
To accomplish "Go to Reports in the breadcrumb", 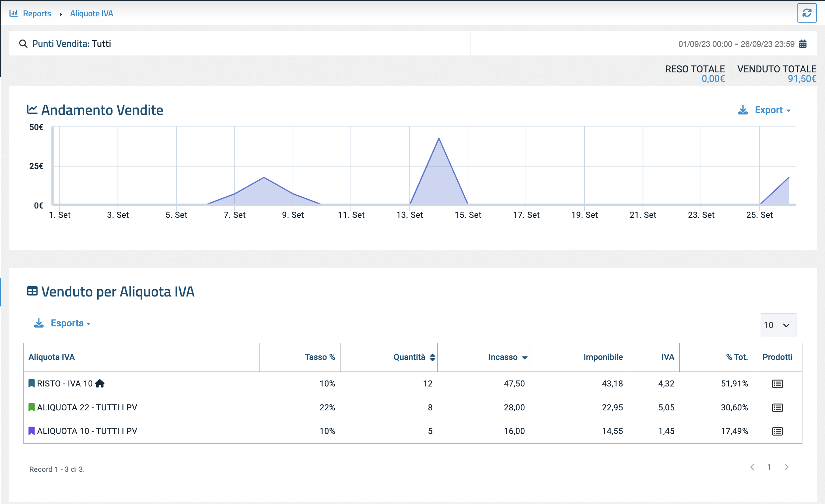I will (x=37, y=13).
